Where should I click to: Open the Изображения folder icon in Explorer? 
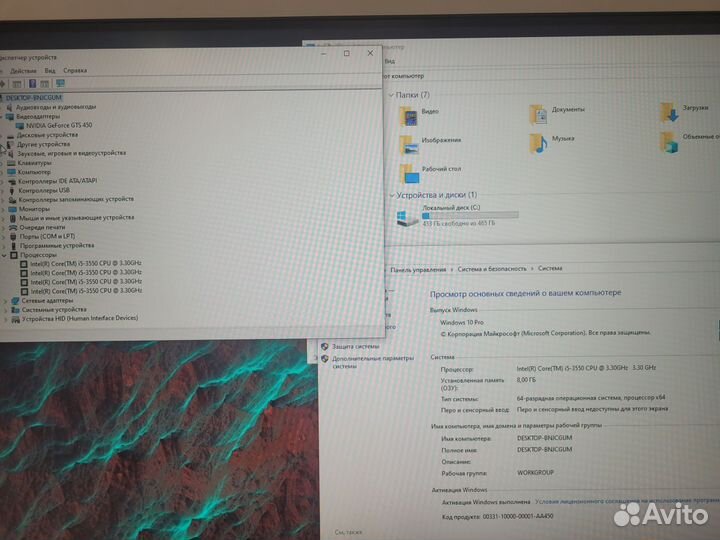coord(409,145)
